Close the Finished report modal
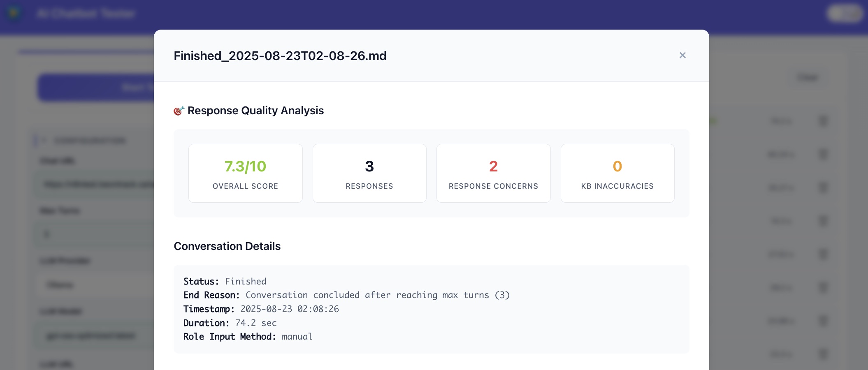The height and width of the screenshot is (370, 868). pyautogui.click(x=682, y=55)
